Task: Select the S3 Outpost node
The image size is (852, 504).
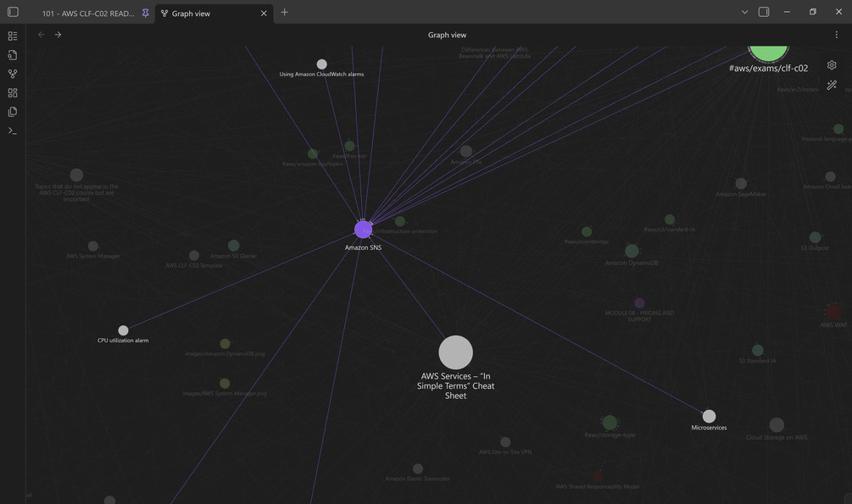Action: [815, 237]
